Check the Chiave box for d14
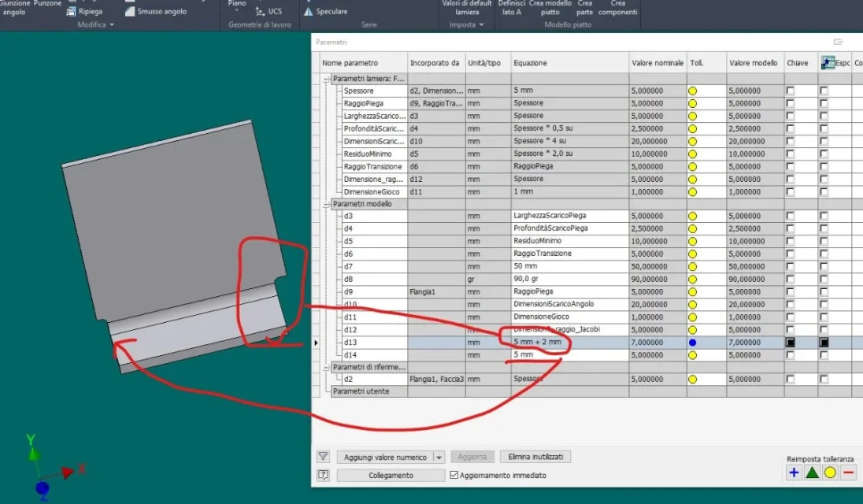 click(x=791, y=355)
